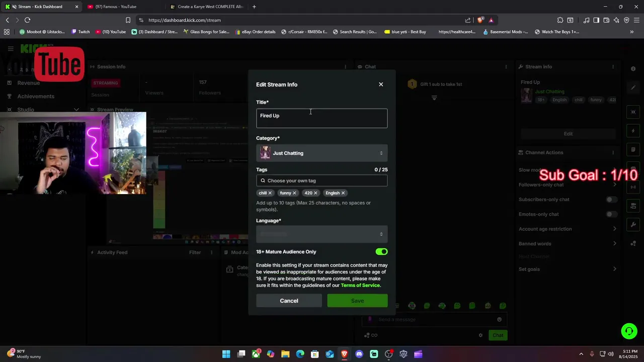Open a new browser tab

[254, 7]
